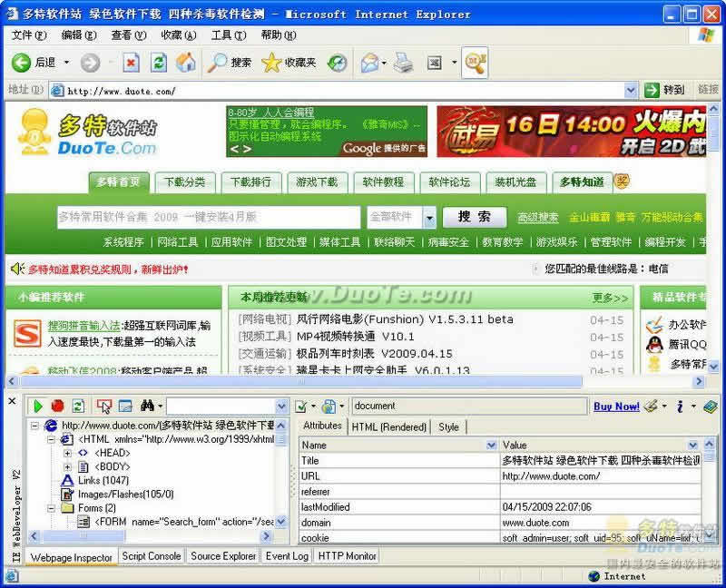Open the 帮助(H) menu

click(279, 34)
